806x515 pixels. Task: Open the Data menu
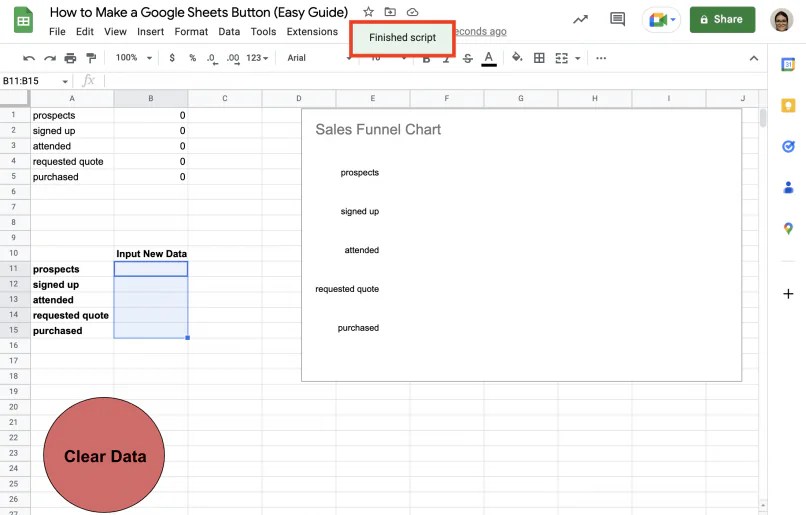pyautogui.click(x=229, y=31)
